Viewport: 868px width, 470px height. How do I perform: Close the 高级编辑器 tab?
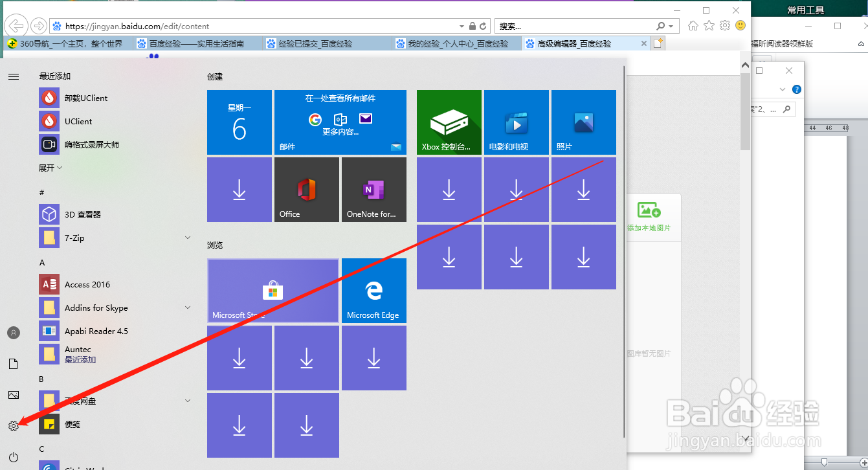point(643,44)
